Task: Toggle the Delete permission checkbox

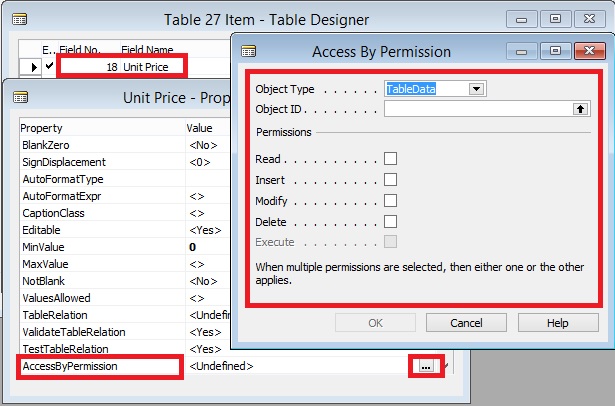Action: 391,221
